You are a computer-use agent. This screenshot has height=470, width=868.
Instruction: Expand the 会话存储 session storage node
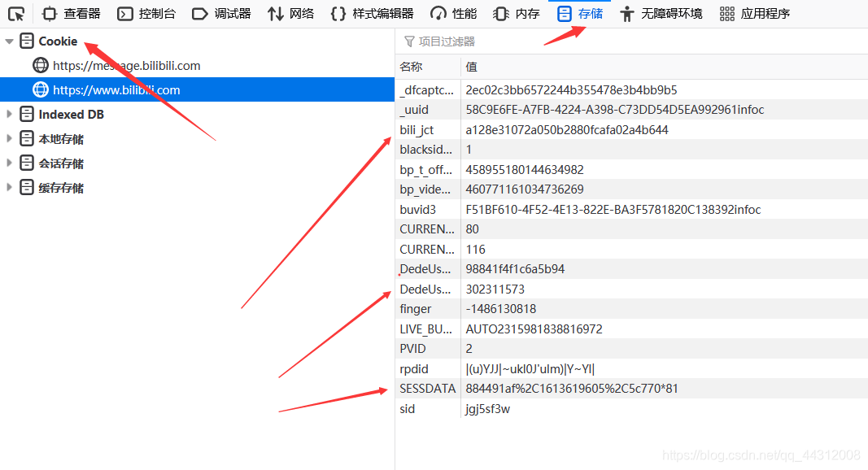point(9,163)
